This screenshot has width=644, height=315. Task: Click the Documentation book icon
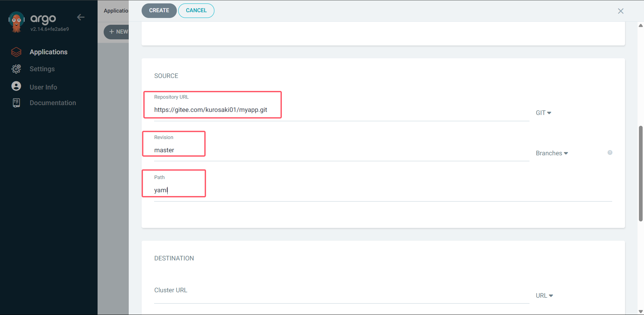pos(16,103)
